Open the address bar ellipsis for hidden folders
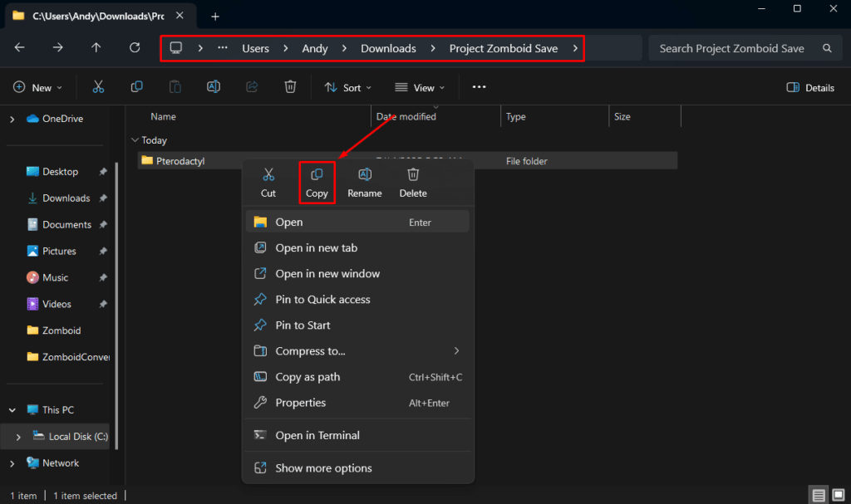The width and height of the screenshot is (851, 504). pyautogui.click(x=223, y=47)
